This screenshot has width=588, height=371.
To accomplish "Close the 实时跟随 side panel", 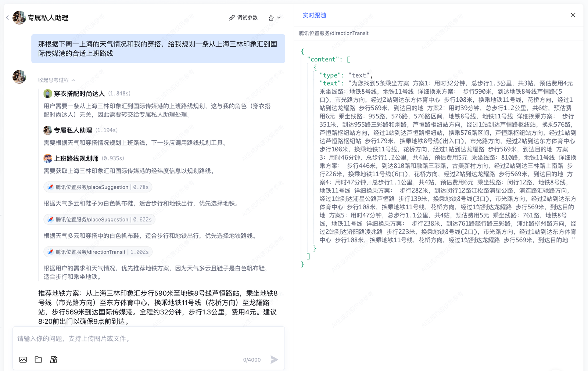I will pyautogui.click(x=573, y=15).
